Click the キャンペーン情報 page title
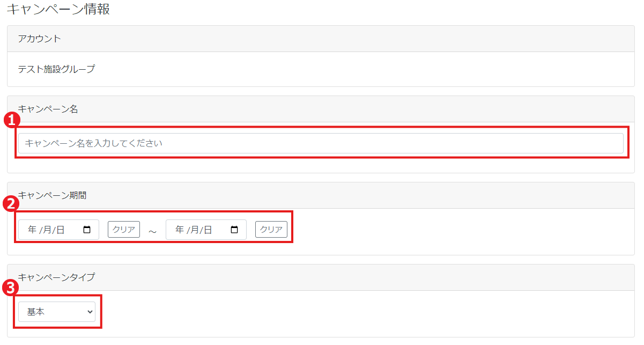The width and height of the screenshot is (644, 345). point(58,9)
